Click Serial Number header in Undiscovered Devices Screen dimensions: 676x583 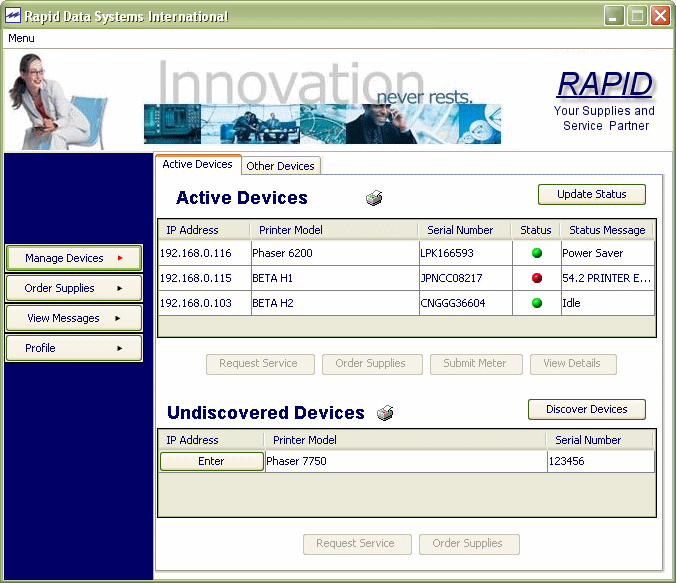600,440
